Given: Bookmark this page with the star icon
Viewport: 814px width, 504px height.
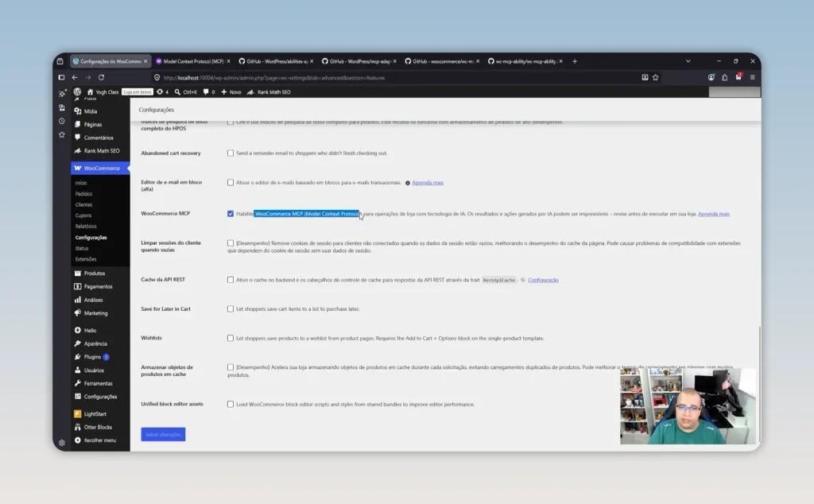Looking at the screenshot, I should (x=656, y=77).
